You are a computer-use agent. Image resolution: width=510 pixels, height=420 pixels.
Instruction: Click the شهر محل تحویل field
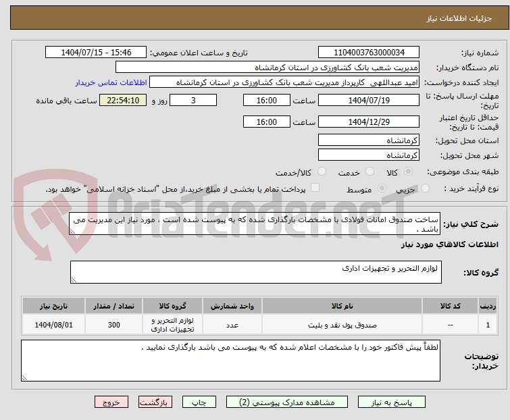(x=369, y=155)
